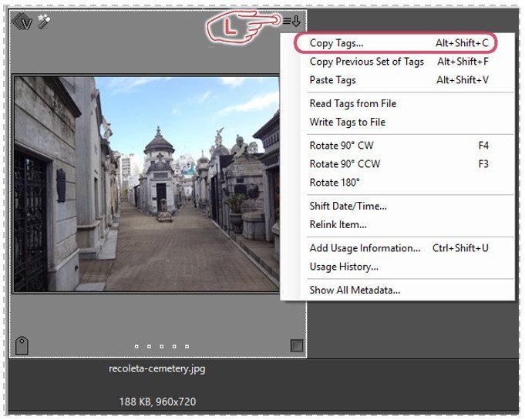The width and height of the screenshot is (525, 420).
Task: Open Add Usage Information entry
Action: (x=365, y=248)
